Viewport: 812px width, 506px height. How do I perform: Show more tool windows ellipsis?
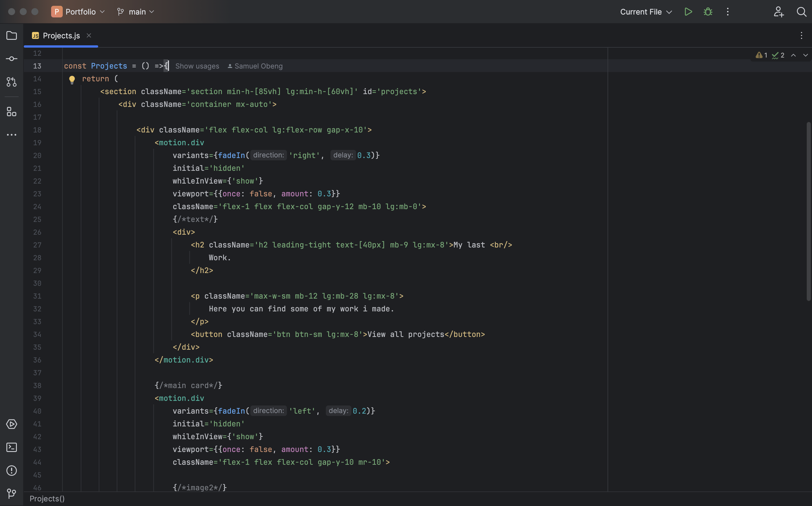11,134
